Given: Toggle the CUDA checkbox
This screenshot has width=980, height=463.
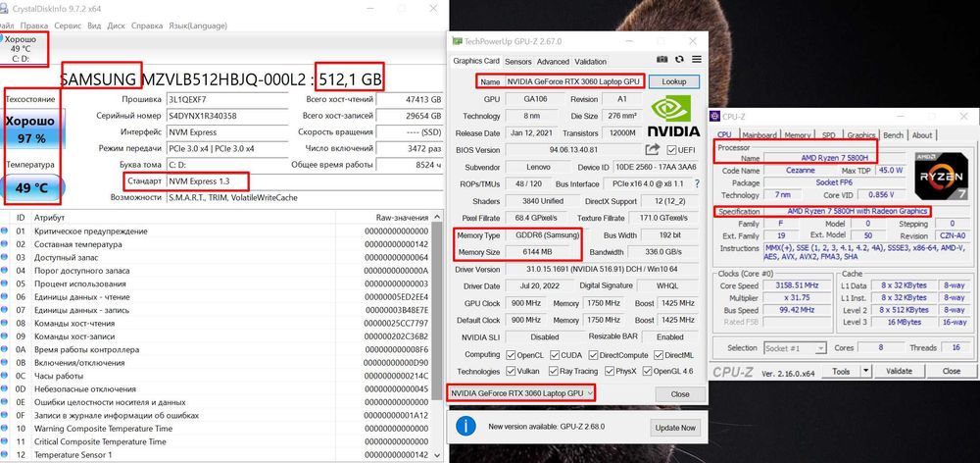Looking at the screenshot, I should click(555, 355).
